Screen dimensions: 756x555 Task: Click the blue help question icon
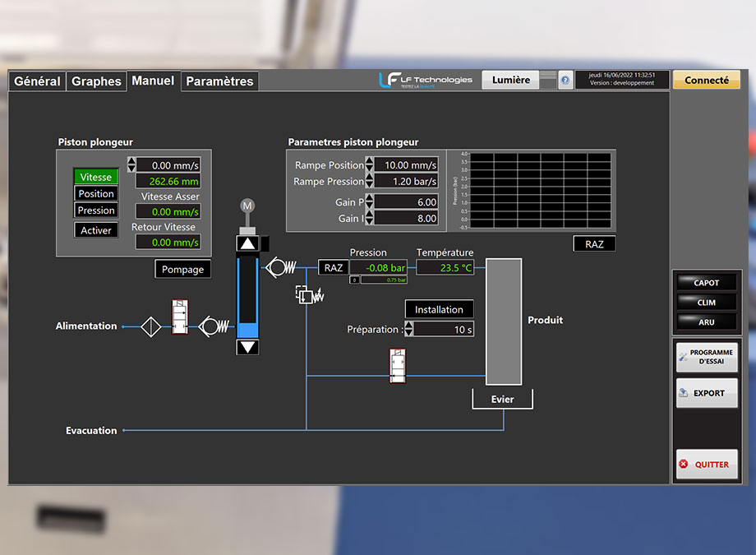[x=565, y=80]
